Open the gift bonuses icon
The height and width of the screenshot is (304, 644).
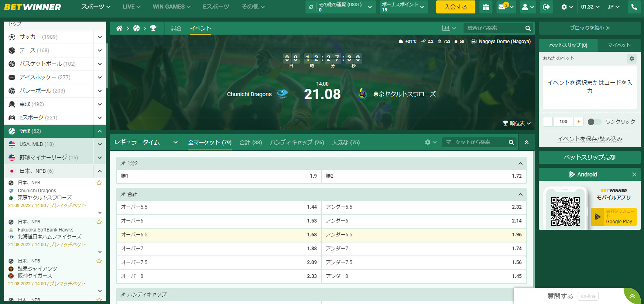click(x=486, y=7)
